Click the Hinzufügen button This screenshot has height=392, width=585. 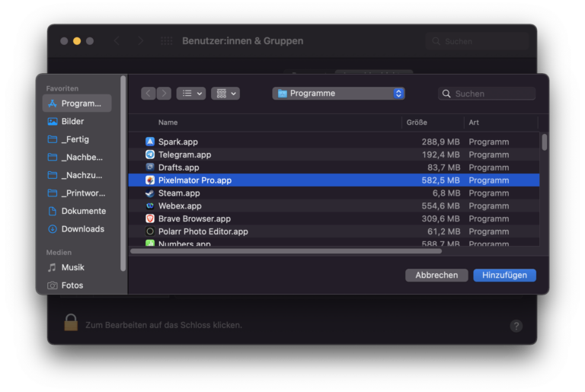tap(504, 276)
